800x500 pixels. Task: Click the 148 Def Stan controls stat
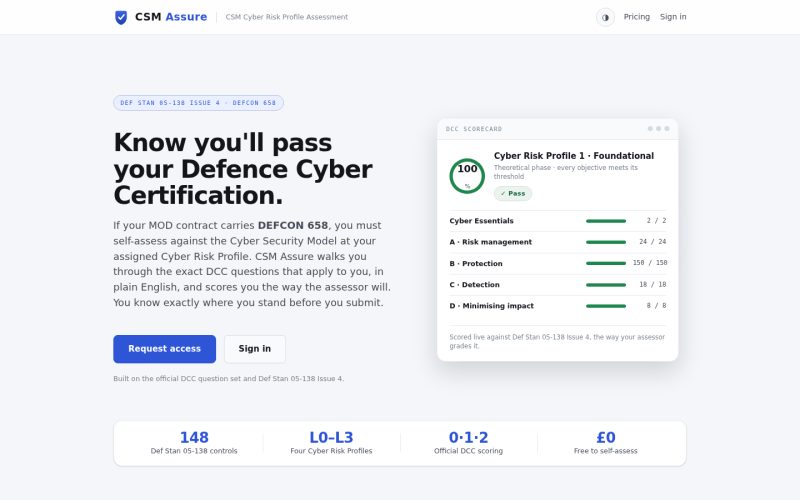click(194, 443)
